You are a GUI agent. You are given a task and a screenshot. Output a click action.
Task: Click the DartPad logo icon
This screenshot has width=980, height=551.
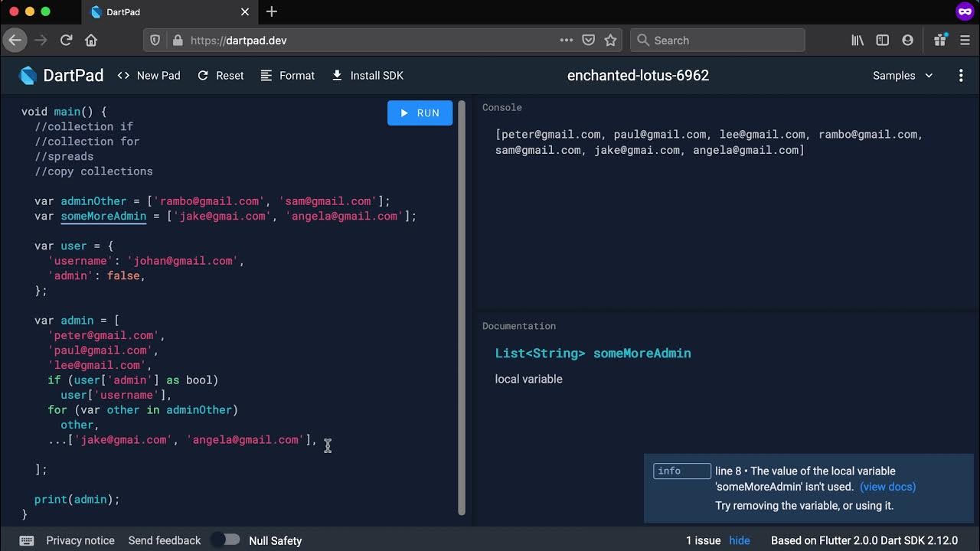(x=28, y=75)
